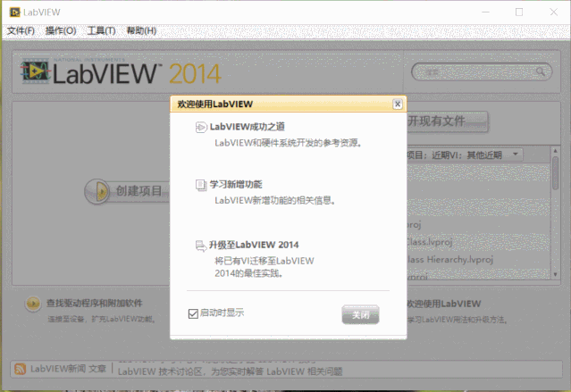Open 欢迎使用LabVIEW link in main window
The width and height of the screenshot is (571, 392).
coord(443,304)
